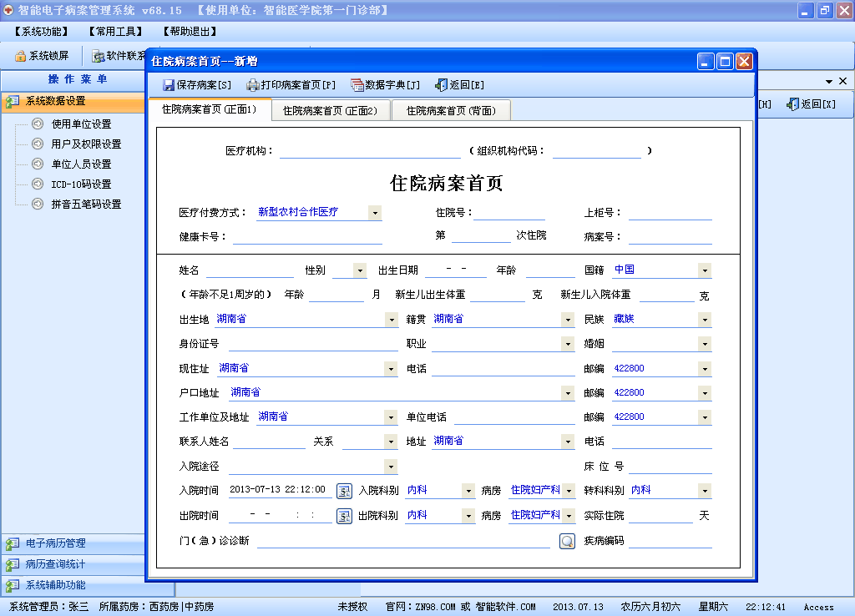Switch to 住院病案首页(背面) tab
Screen dimensions: 855x616
coord(452,111)
